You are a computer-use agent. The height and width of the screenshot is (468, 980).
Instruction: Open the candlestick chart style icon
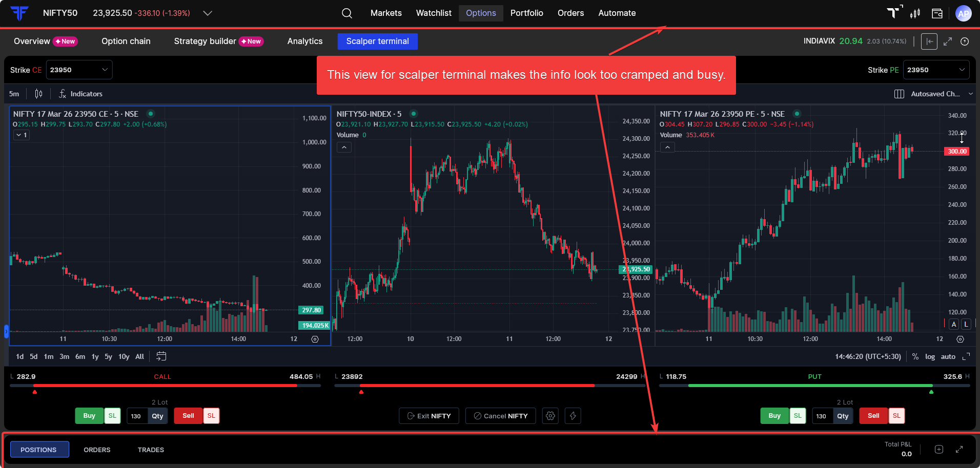click(38, 94)
